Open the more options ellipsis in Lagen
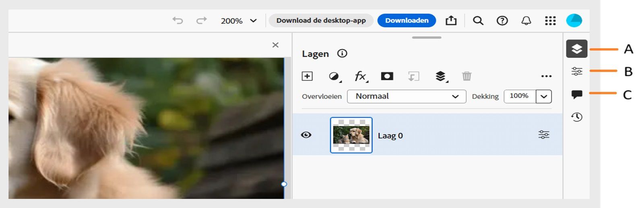 546,76
